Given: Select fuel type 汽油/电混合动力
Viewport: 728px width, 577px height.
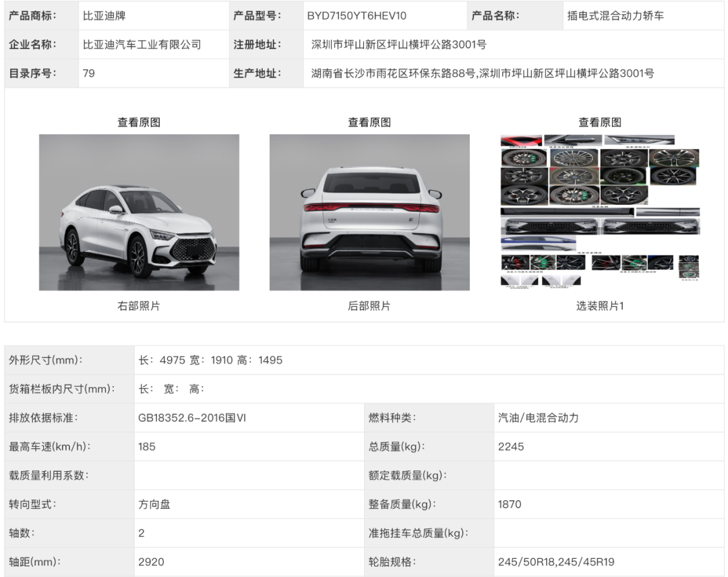Looking at the screenshot, I should (x=539, y=418).
